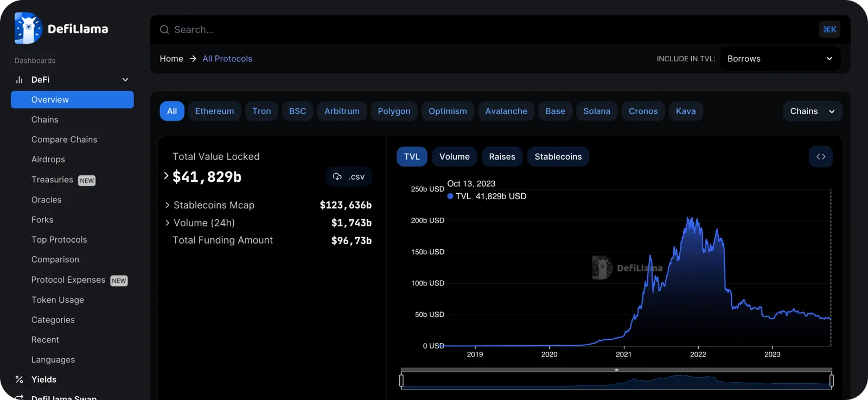Toggle the Stablecoins chart series

558,157
